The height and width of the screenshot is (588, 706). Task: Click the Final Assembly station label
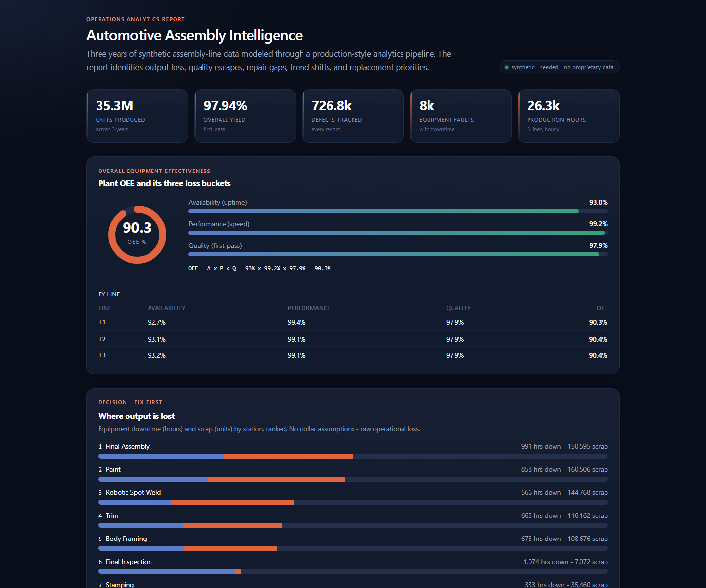(x=127, y=446)
